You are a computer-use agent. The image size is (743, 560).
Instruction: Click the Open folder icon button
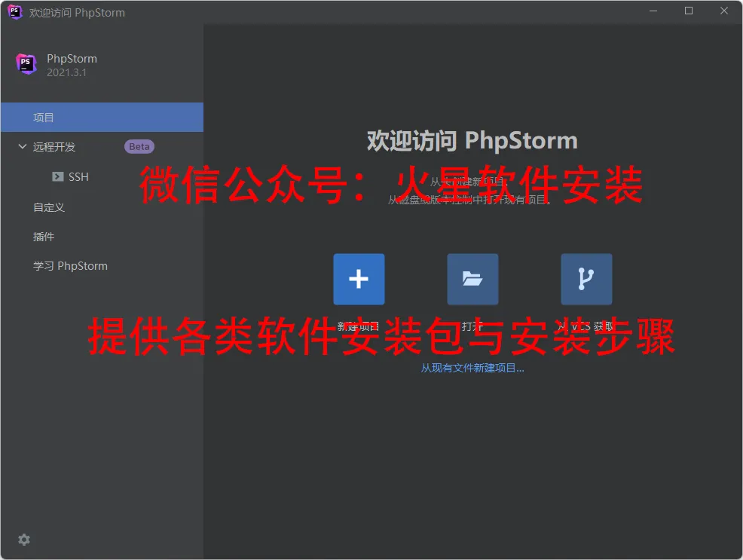[472, 279]
